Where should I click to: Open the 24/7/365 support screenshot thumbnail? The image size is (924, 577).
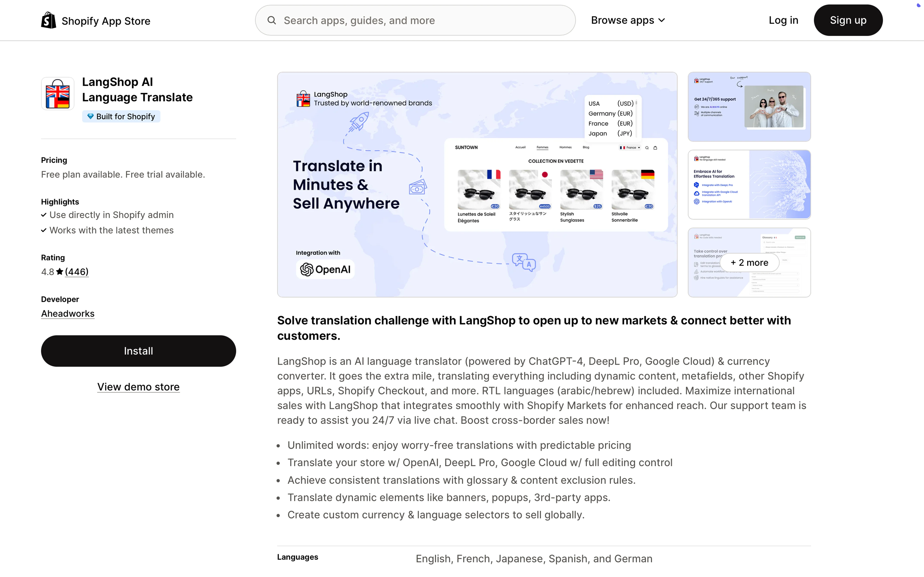(749, 107)
